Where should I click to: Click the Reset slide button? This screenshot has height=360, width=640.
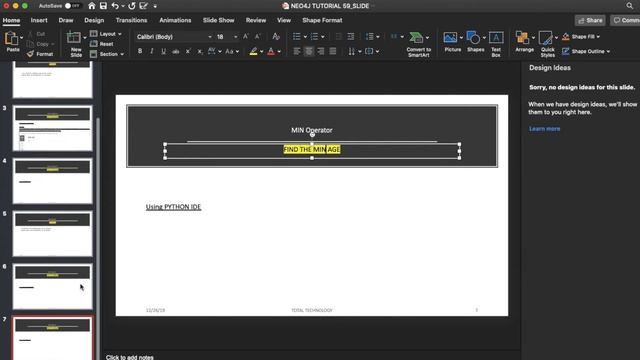click(102, 44)
